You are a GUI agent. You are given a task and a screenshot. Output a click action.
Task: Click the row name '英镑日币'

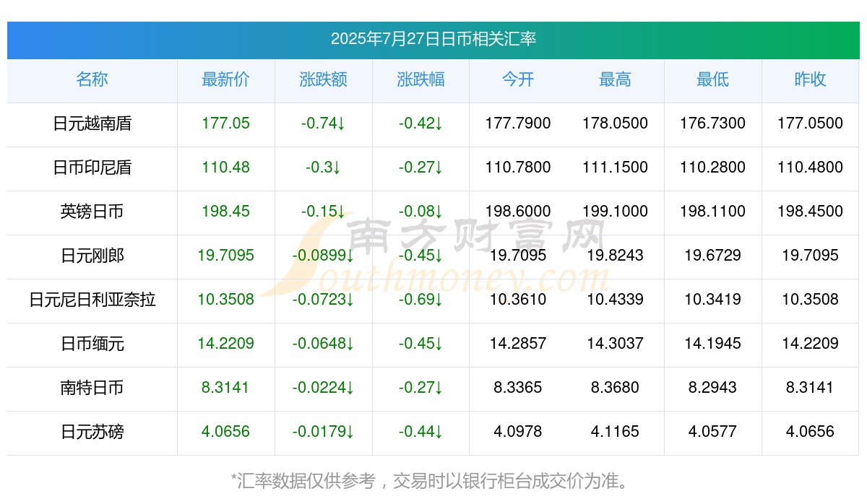point(92,212)
